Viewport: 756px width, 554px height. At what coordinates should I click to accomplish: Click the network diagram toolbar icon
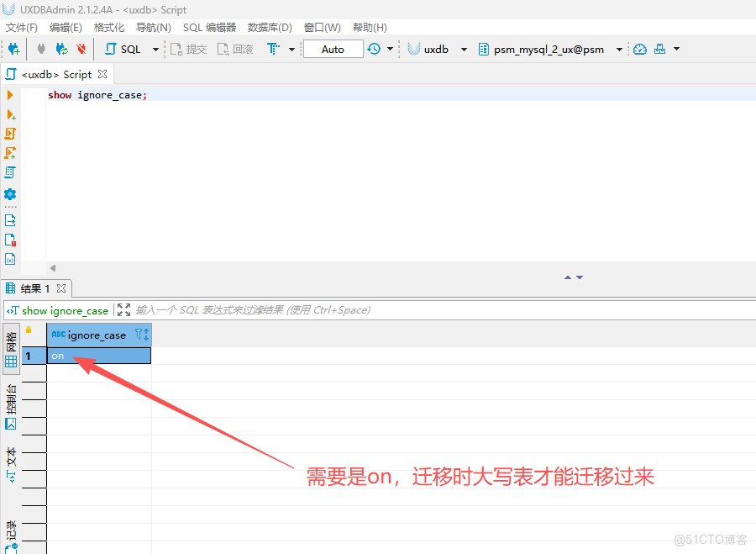[x=659, y=49]
